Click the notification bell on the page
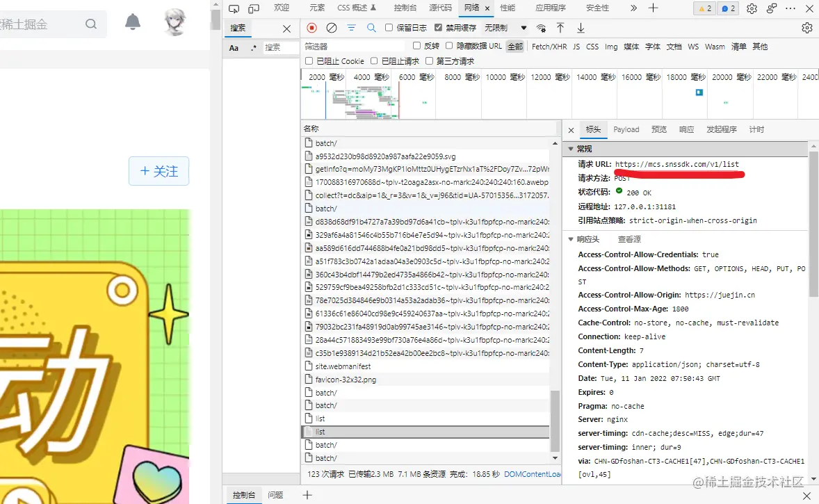819x504 pixels. point(133,22)
